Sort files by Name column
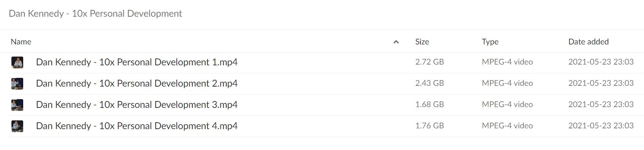 click(x=21, y=42)
